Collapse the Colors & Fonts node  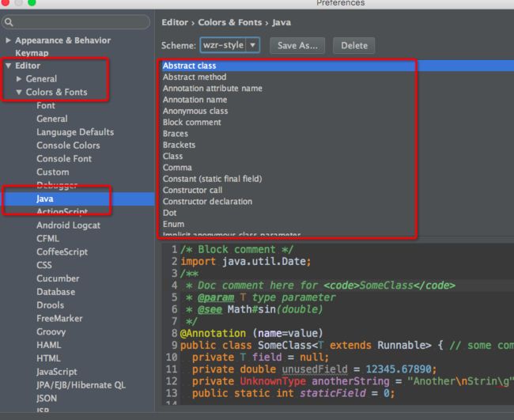[19, 92]
